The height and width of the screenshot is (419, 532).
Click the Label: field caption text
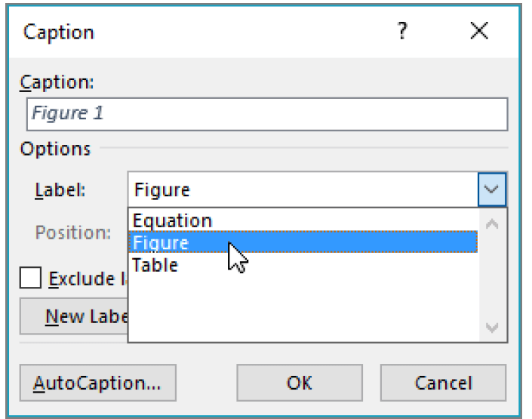[x=60, y=189]
